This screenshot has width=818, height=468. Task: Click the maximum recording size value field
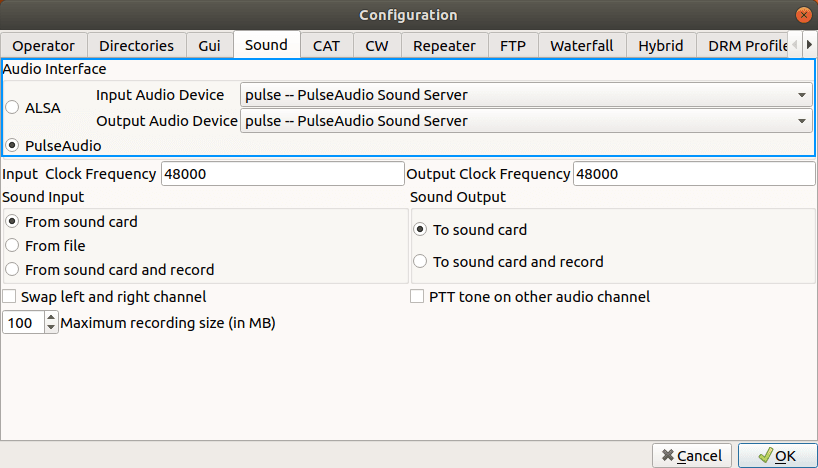pyautogui.click(x=23, y=322)
